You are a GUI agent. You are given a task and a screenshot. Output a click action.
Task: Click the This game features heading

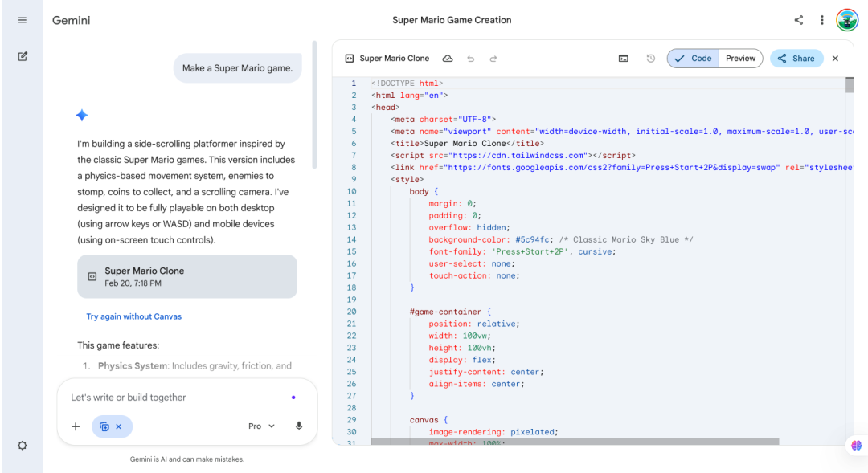[118, 345]
